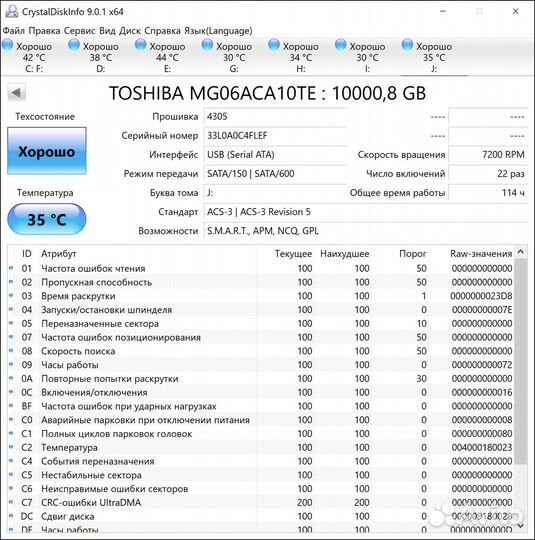Viewport: 535px width, 540px height.
Task: Select disk H: status orb at 34 °C
Action: coord(274,45)
